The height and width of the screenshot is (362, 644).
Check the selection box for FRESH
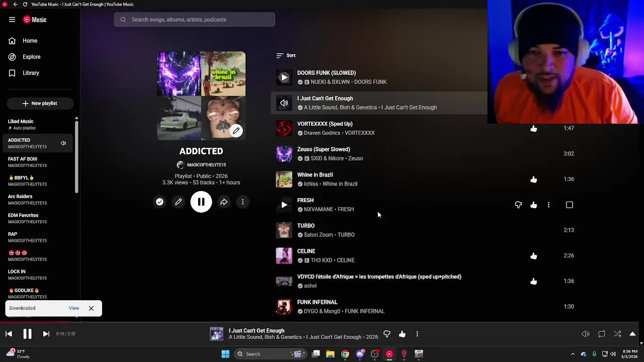point(570,205)
